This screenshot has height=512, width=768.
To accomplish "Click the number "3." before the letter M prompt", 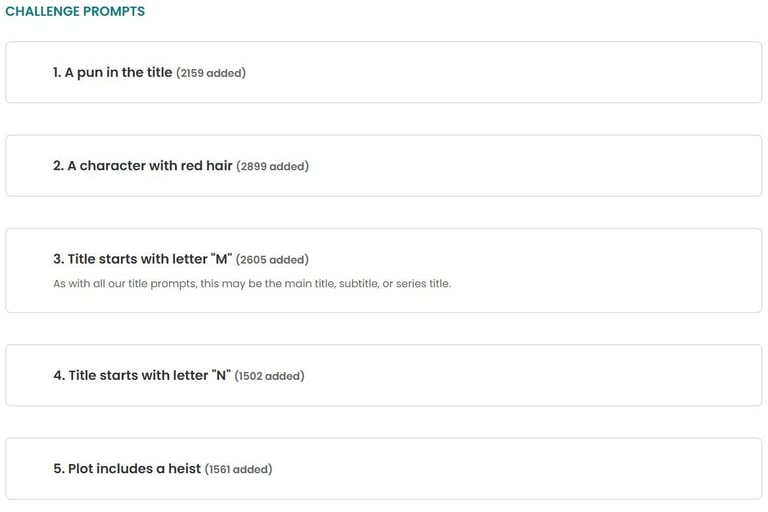I will pyautogui.click(x=59, y=259).
